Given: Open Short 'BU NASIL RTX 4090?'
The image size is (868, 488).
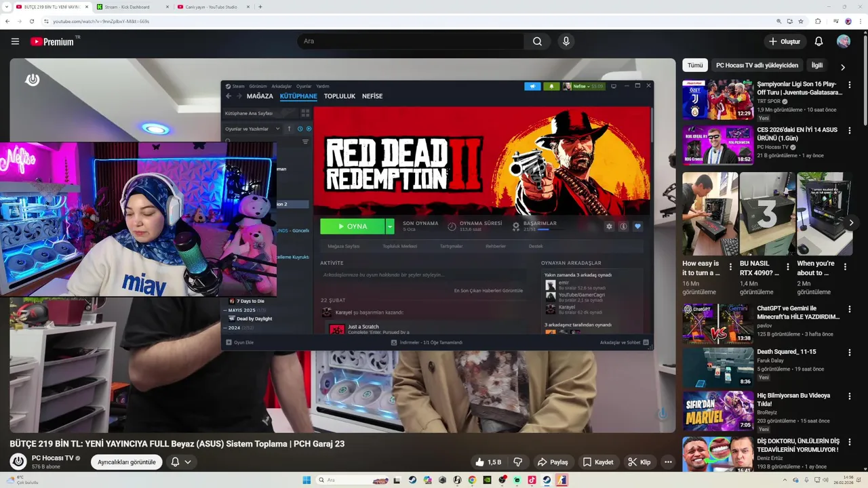Looking at the screenshot, I should [x=766, y=214].
